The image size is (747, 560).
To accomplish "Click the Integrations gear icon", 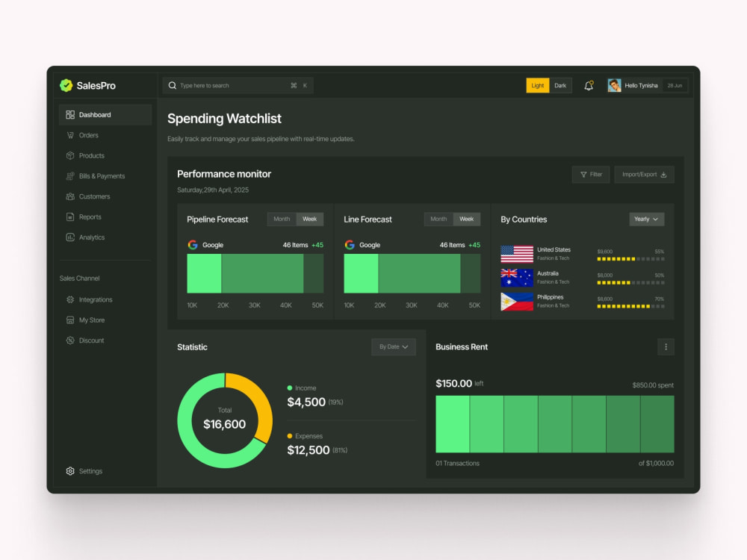I will [70, 299].
